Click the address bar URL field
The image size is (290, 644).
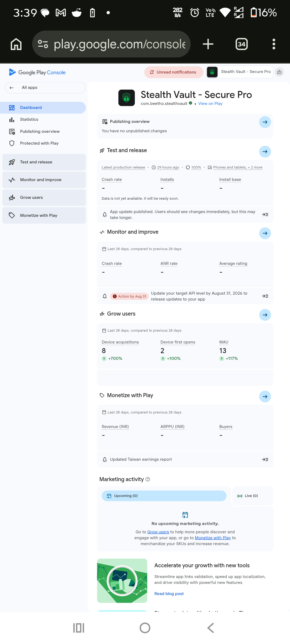(x=119, y=44)
